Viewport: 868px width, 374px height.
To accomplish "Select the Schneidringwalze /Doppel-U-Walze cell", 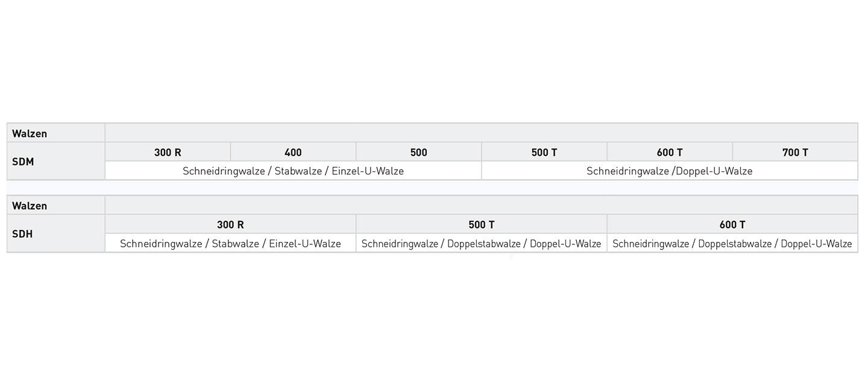I will tap(670, 171).
